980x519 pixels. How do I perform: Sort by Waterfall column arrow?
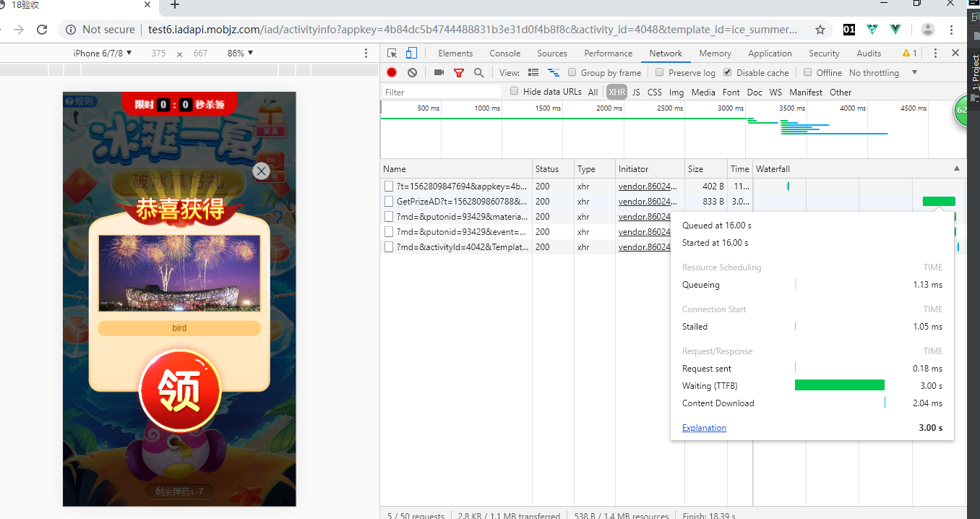point(957,168)
